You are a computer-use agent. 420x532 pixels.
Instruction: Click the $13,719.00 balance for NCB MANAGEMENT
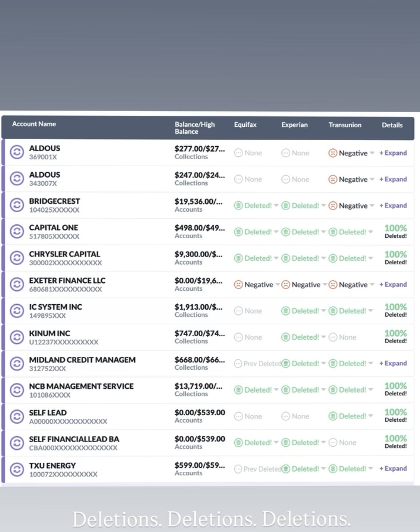[x=199, y=386]
